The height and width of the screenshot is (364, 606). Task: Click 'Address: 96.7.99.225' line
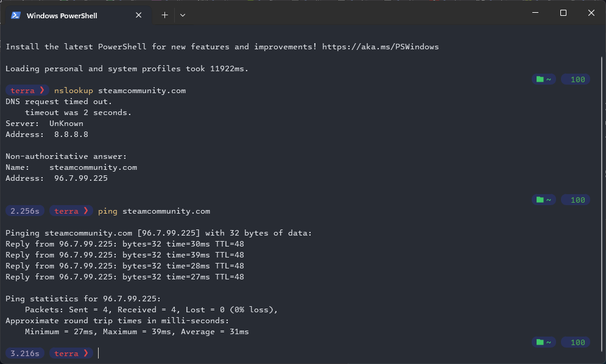click(57, 178)
